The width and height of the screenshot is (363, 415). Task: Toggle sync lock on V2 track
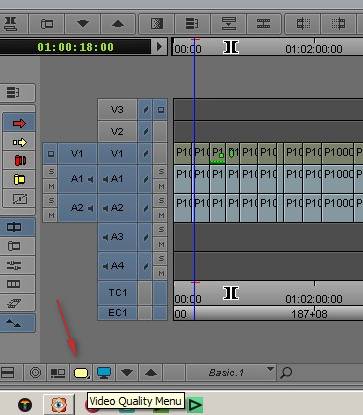coord(145,131)
